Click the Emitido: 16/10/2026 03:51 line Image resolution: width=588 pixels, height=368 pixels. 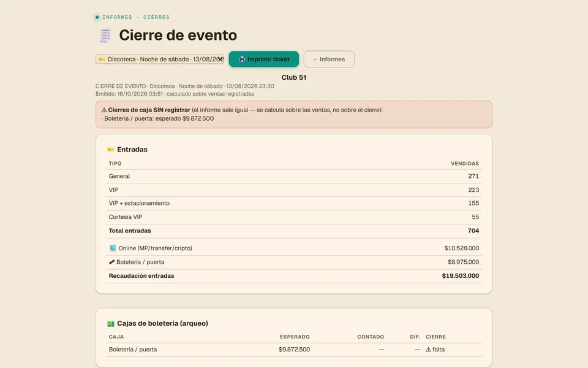[x=175, y=94]
